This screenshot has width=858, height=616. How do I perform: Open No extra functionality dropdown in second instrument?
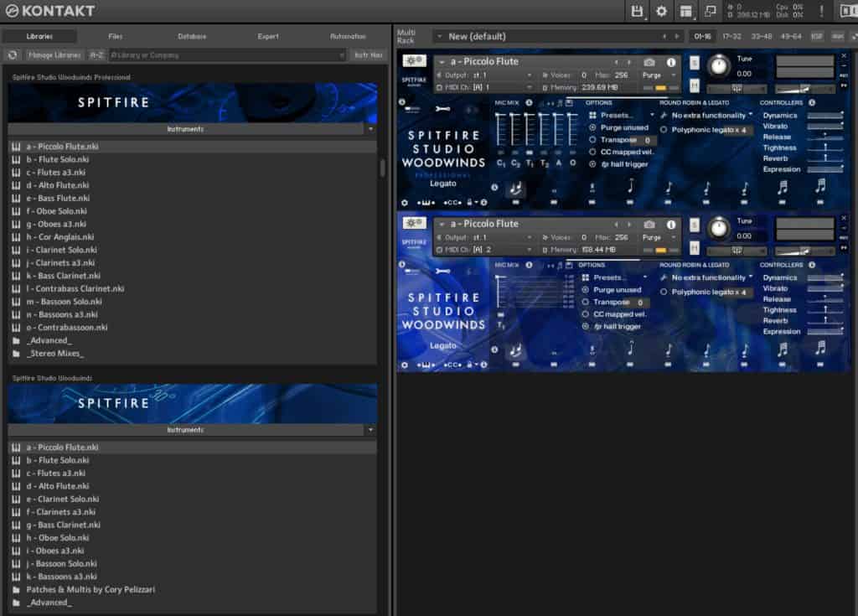coord(712,277)
